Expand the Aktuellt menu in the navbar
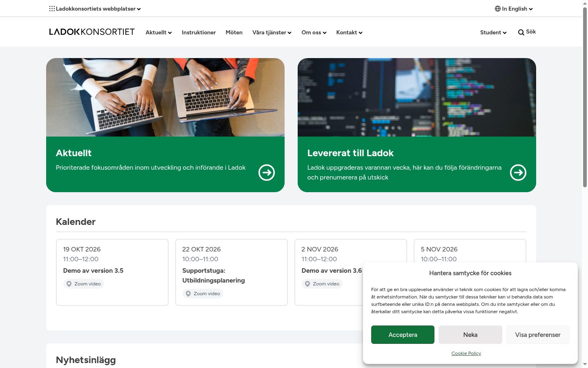Viewport: 588px width, 368px height. pyautogui.click(x=158, y=32)
